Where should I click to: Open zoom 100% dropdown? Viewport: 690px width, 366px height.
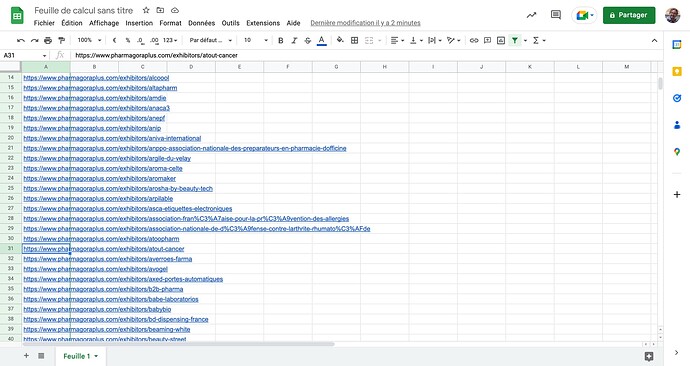tap(89, 40)
